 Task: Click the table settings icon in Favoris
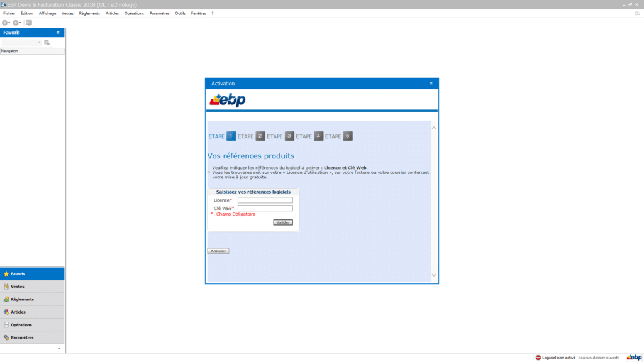[x=47, y=42]
